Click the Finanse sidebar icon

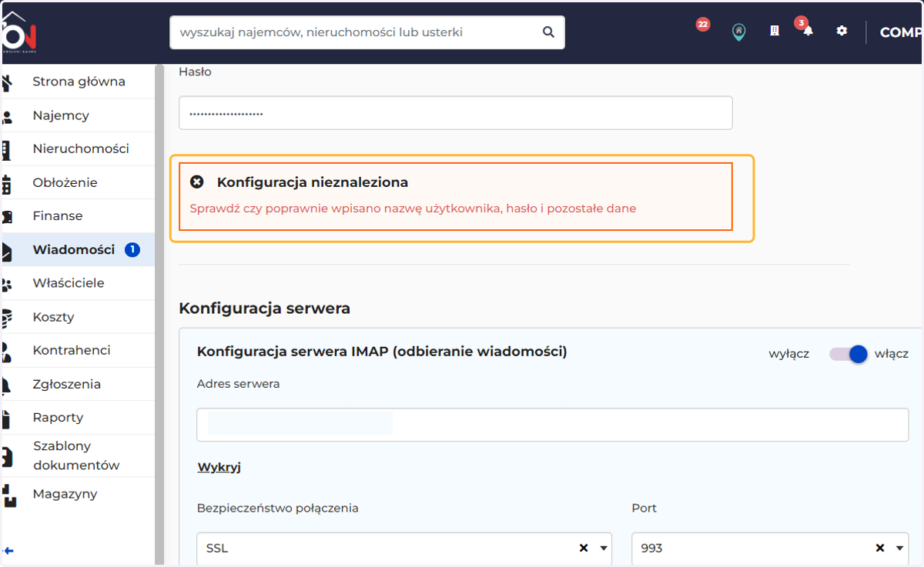(7, 216)
